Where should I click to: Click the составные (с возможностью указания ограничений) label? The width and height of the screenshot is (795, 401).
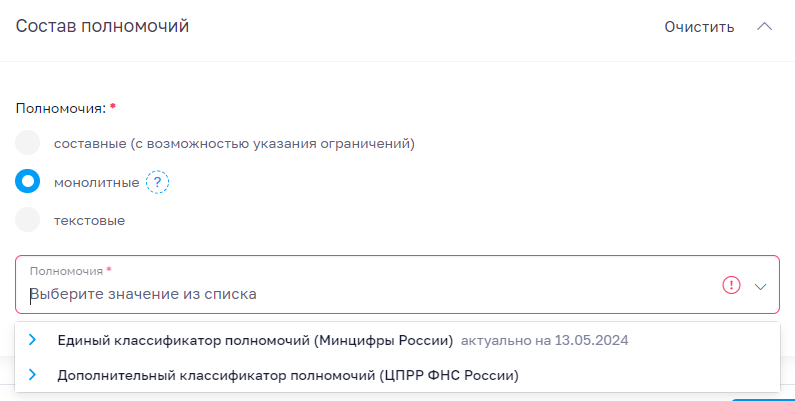pyautogui.click(x=234, y=144)
